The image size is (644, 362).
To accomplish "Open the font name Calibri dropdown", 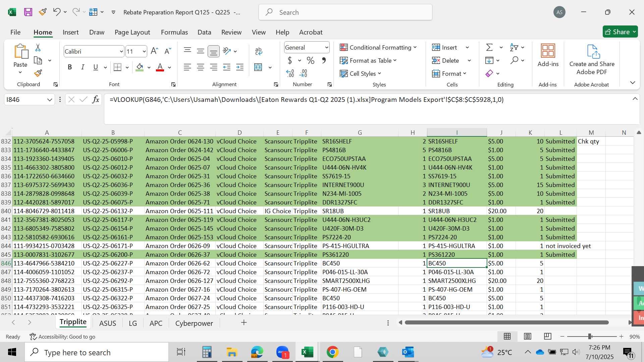I will [x=121, y=52].
